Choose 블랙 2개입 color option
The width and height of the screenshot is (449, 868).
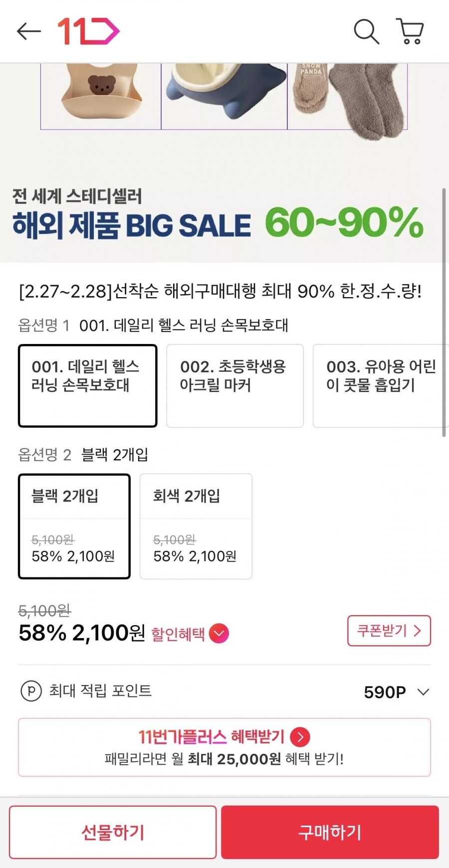pyautogui.click(x=74, y=526)
